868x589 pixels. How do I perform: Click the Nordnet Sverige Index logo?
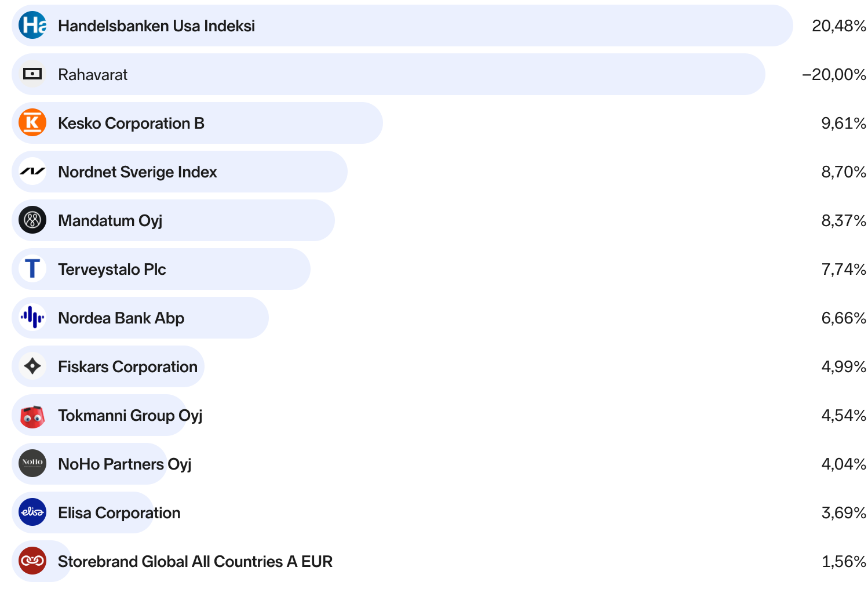[32, 172]
